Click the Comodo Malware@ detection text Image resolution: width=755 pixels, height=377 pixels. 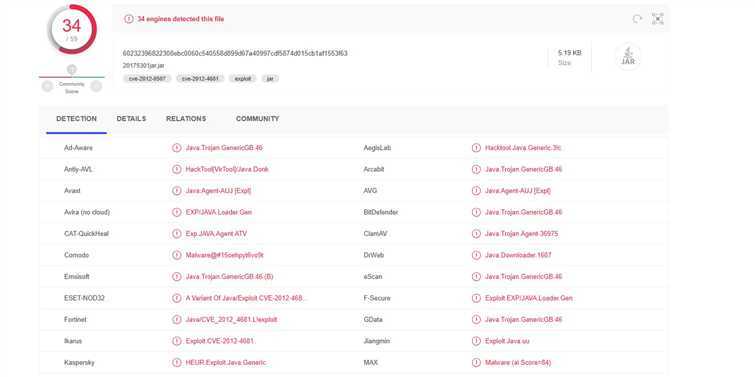224,255
